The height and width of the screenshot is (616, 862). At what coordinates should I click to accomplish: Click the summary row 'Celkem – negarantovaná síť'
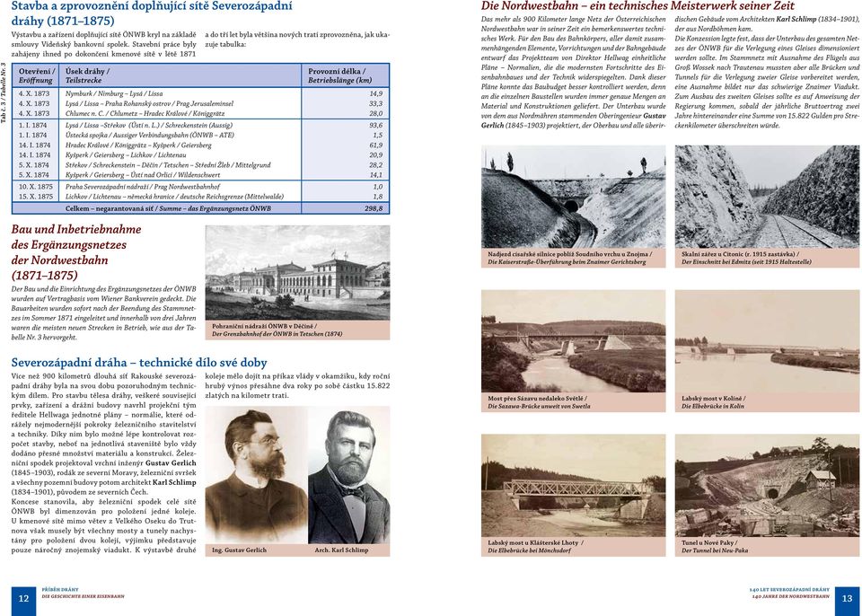(x=200, y=208)
